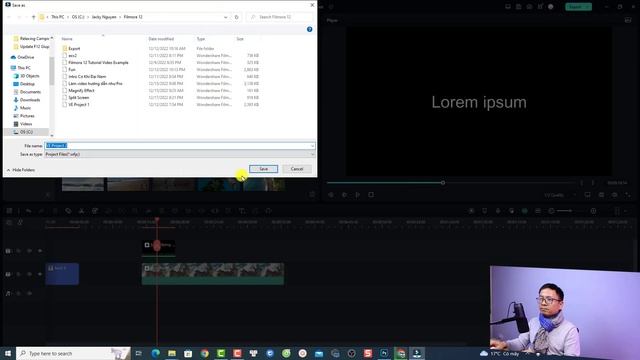Select the Split Screen project file
640x360 pixels.
(78, 98)
